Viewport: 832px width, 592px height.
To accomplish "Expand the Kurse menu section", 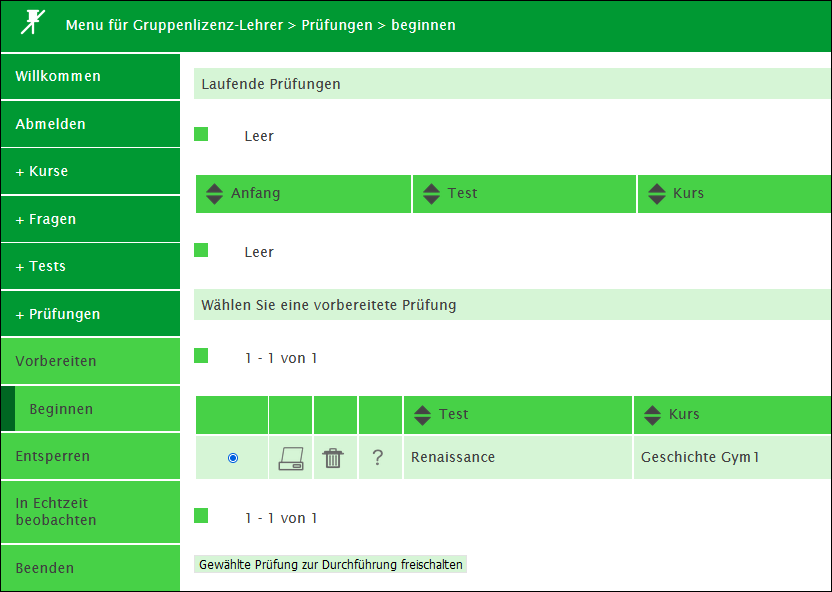I will [90, 171].
